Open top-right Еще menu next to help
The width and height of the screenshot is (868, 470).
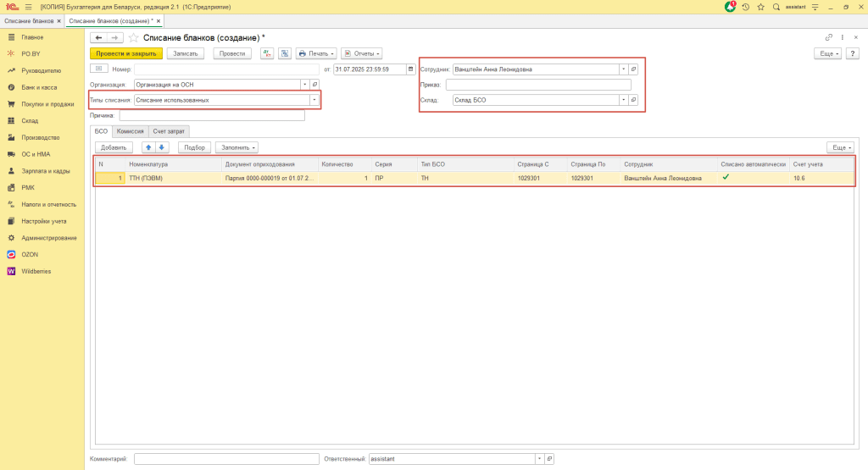click(828, 53)
